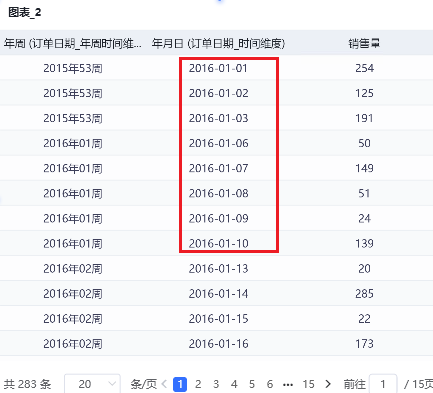The image size is (433, 393).
Task: Click 2016年02周 in the 2016-01-16 row
Action: click(x=73, y=344)
